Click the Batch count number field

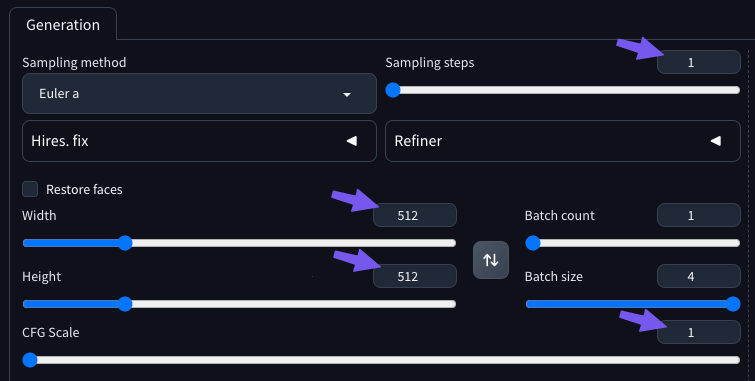pos(699,215)
